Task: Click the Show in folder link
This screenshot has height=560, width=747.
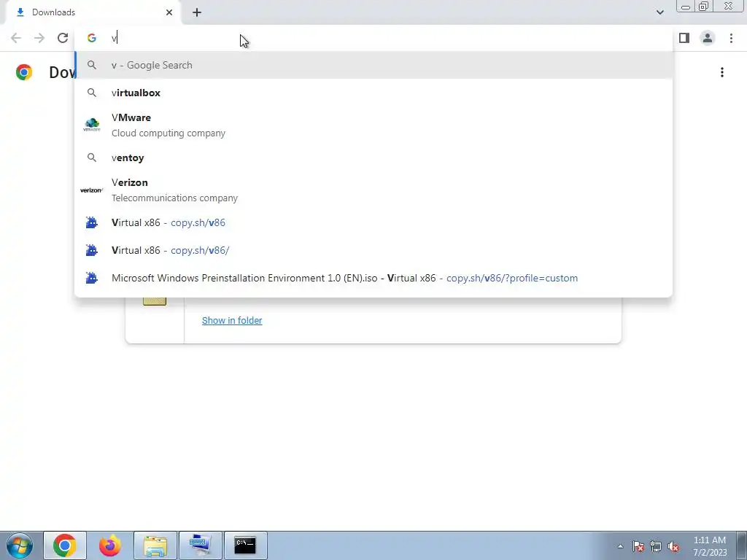Action: (x=232, y=321)
